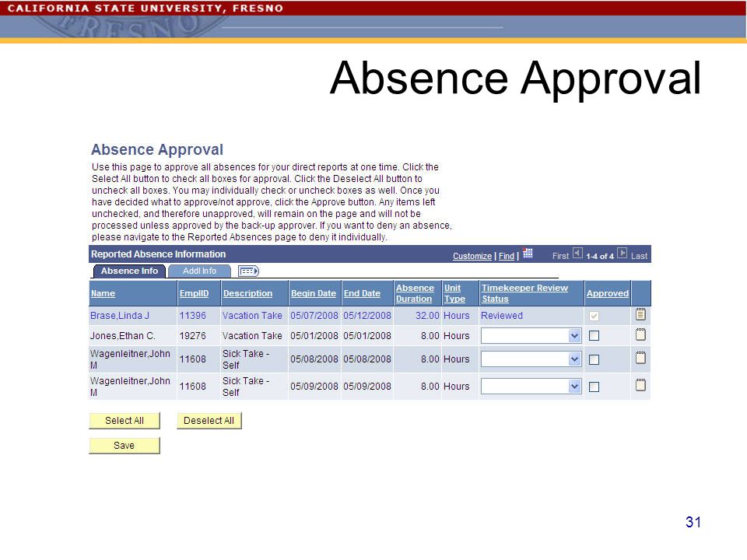747x560 pixels.
Task: Sort by the EmplID column header
Action: pyautogui.click(x=194, y=293)
